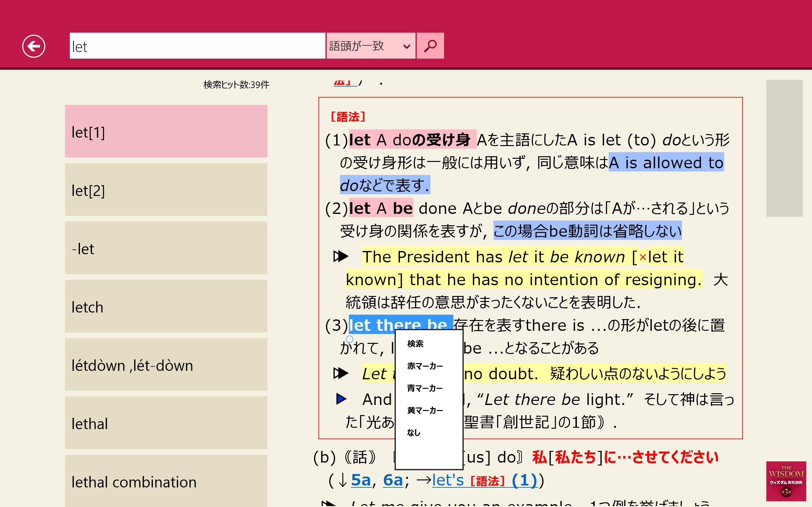Click the Wisdom dictionary logo thumbnail

point(785,481)
